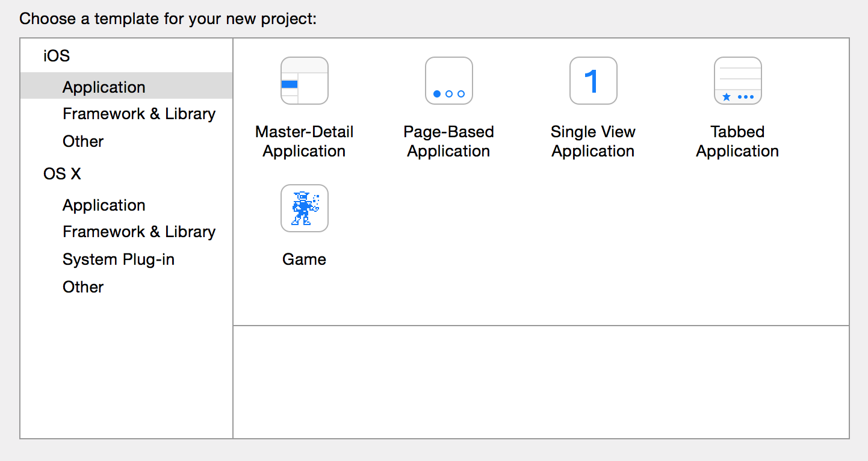
Task: Choose the Page-Based Application icon
Action: (449, 81)
